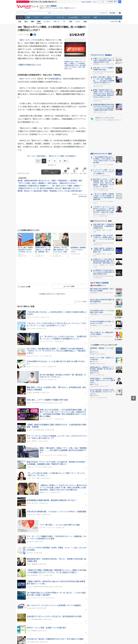Open settings via the gear icon
The height and width of the screenshot is (644, 138).
[120, 13]
